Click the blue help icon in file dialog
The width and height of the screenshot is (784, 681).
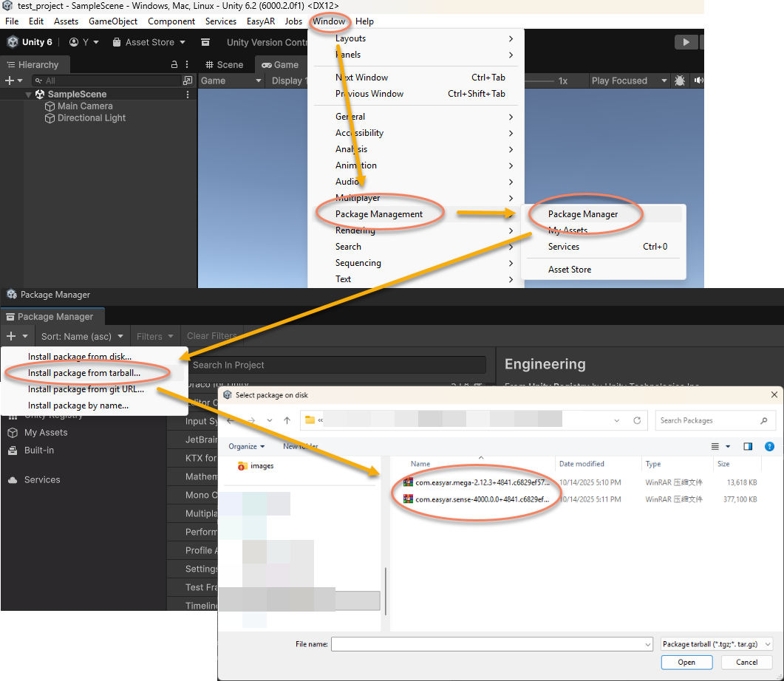769,446
